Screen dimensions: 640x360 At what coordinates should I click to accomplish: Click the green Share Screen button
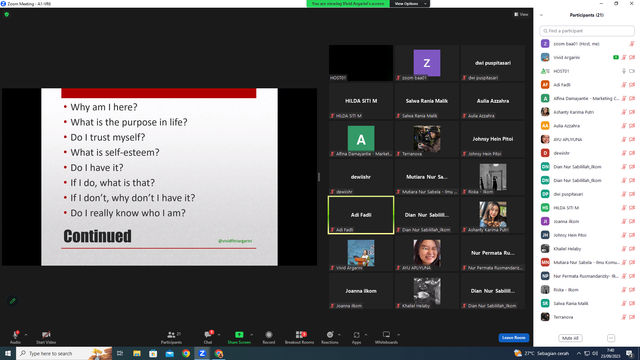(239, 337)
